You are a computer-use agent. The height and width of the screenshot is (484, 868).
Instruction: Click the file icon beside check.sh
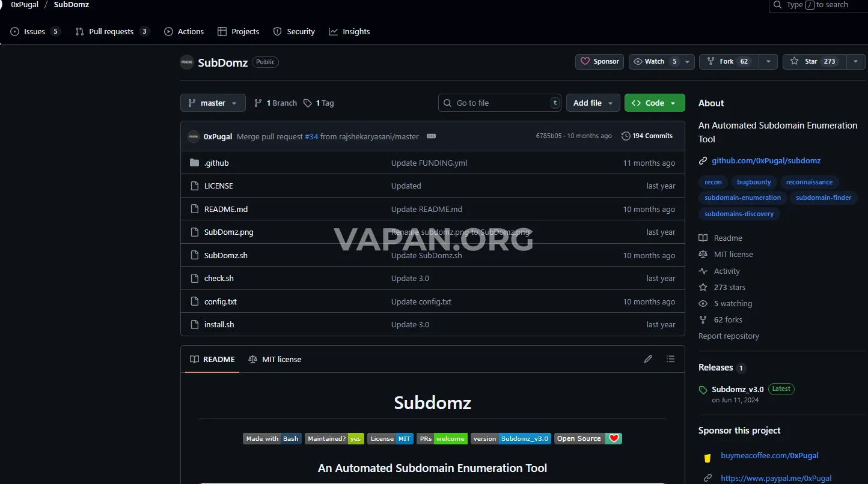[194, 278]
